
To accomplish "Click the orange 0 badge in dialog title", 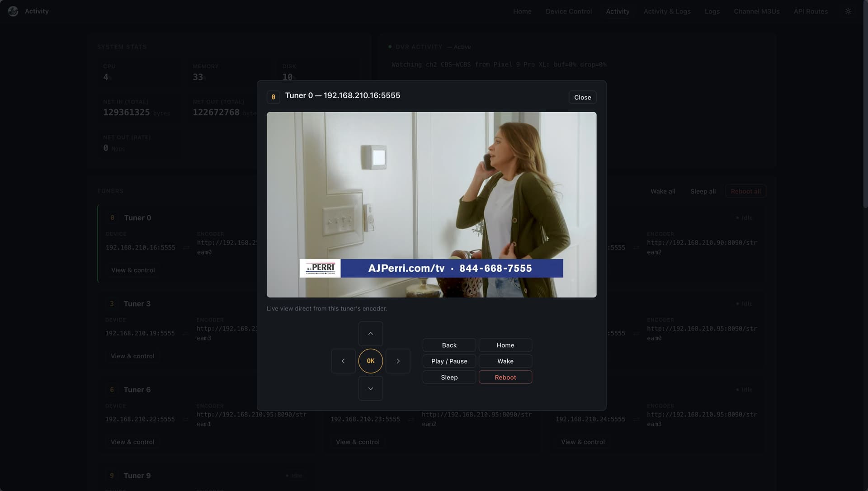I will point(273,97).
